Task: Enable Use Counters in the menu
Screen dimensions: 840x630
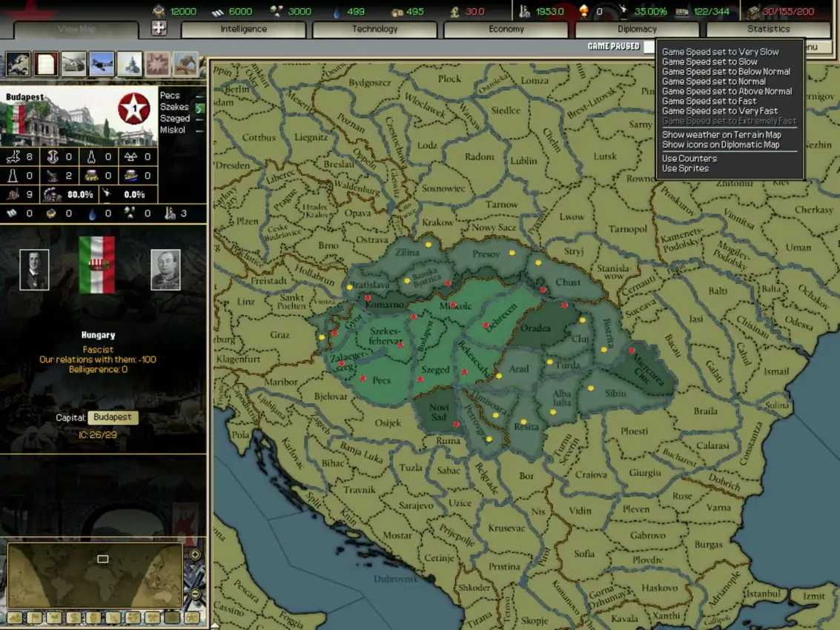Action: pyautogui.click(x=689, y=158)
